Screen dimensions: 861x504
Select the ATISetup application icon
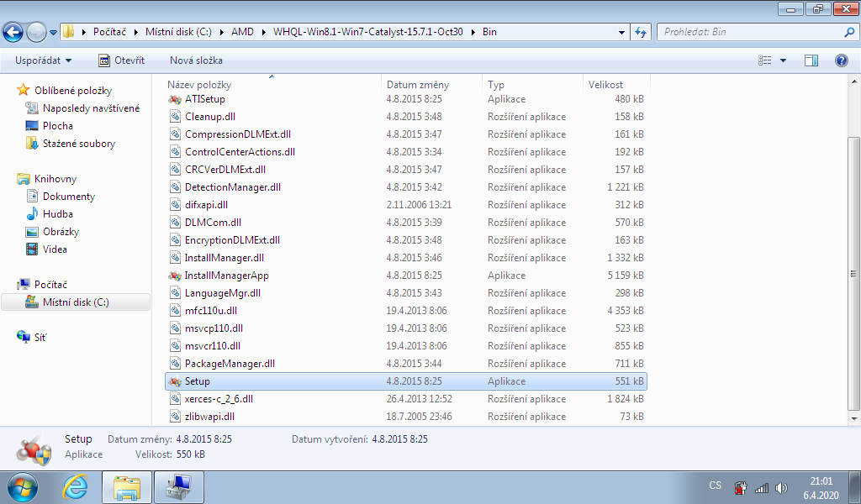coord(175,99)
